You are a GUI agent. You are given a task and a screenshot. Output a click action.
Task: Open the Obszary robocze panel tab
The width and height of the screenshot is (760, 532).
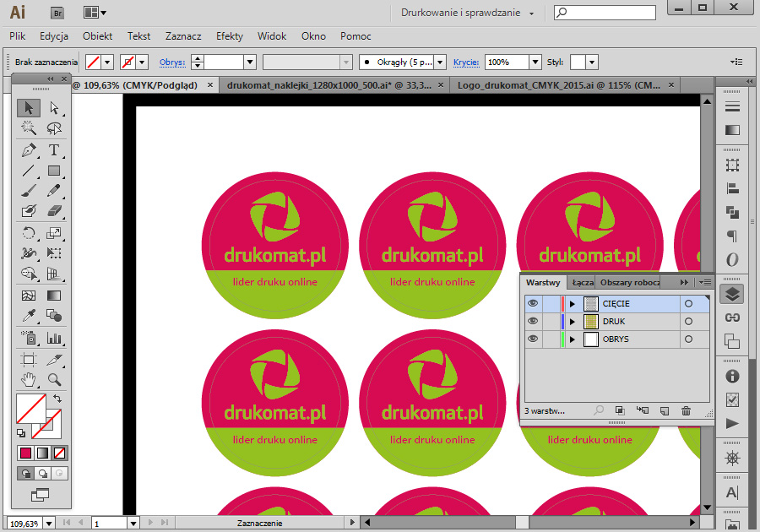tap(630, 283)
